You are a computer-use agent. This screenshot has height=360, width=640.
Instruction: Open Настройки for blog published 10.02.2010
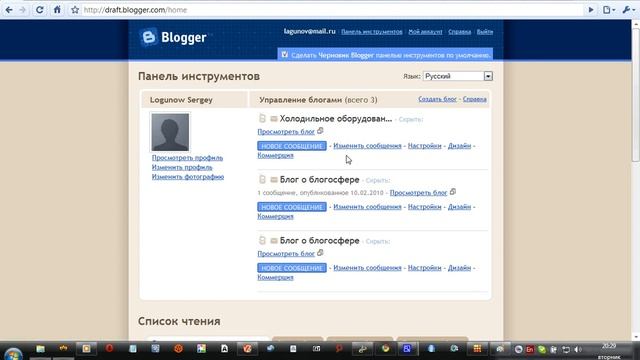tap(424, 207)
